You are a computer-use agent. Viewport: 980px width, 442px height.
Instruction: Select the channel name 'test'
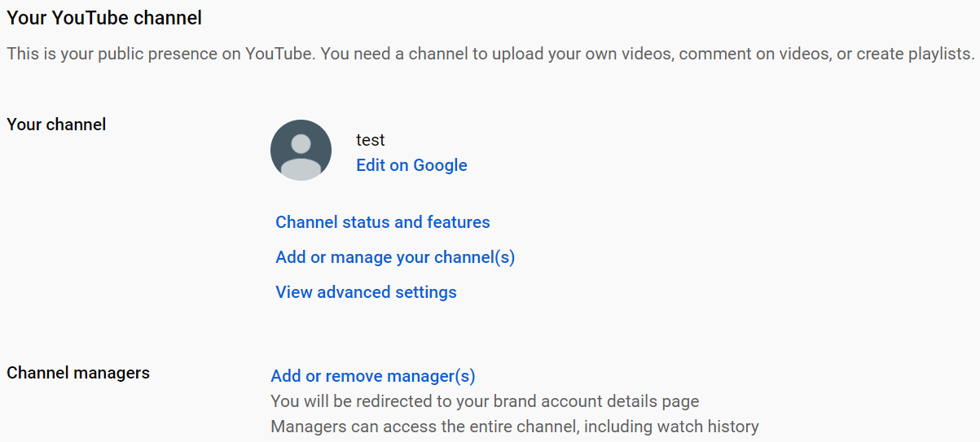[x=371, y=140]
